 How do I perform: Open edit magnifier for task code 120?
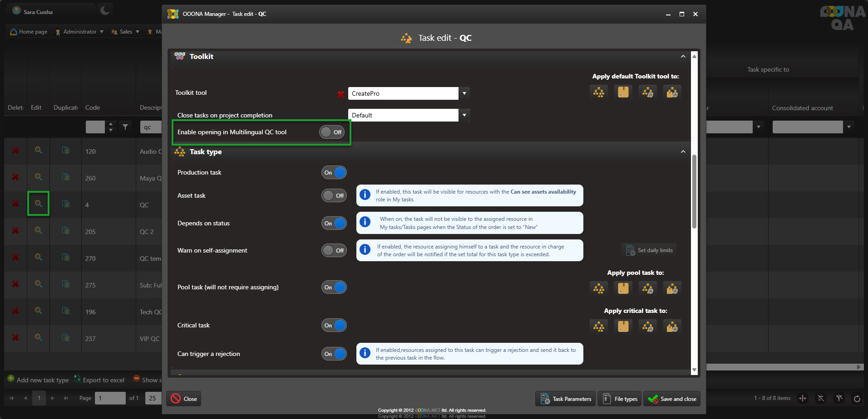(x=39, y=151)
